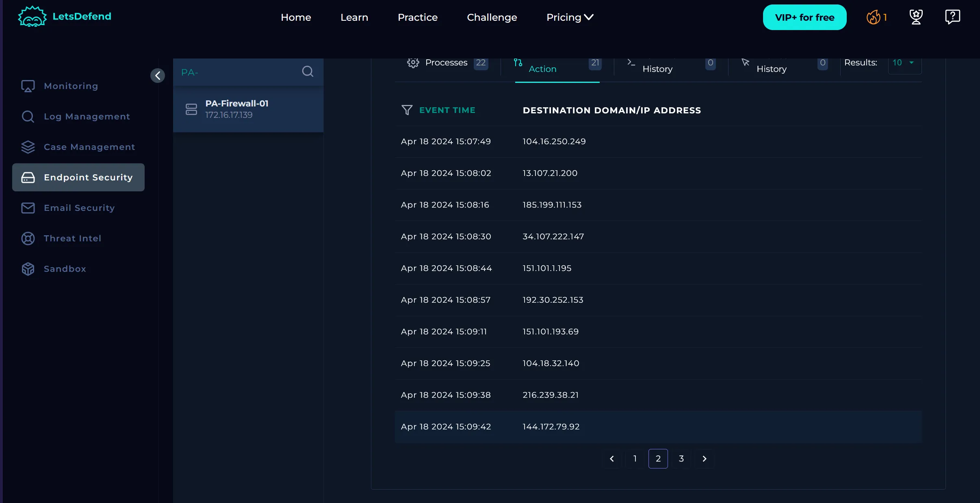
Task: Open the trophy achievements icon
Action: [916, 17]
